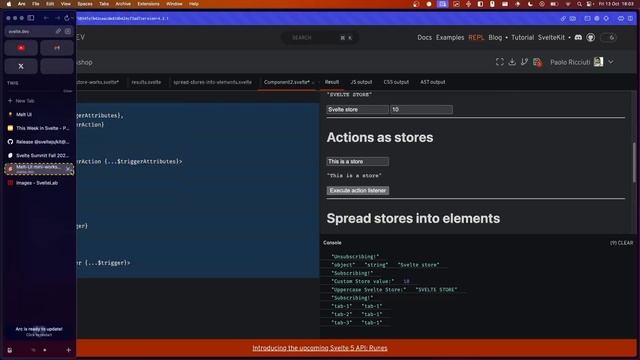Click the 'This is a store' input

point(358,162)
